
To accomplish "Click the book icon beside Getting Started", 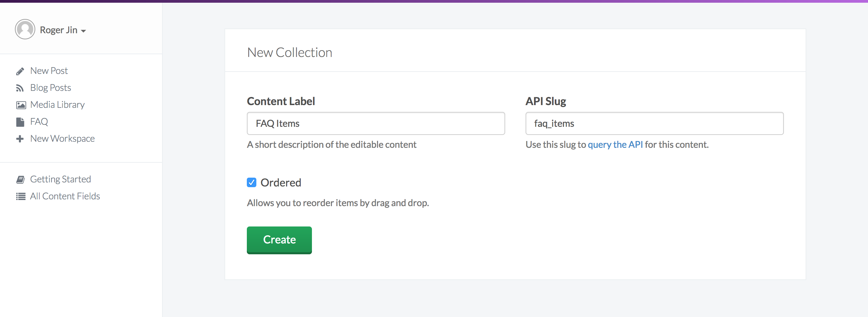I will click(21, 180).
